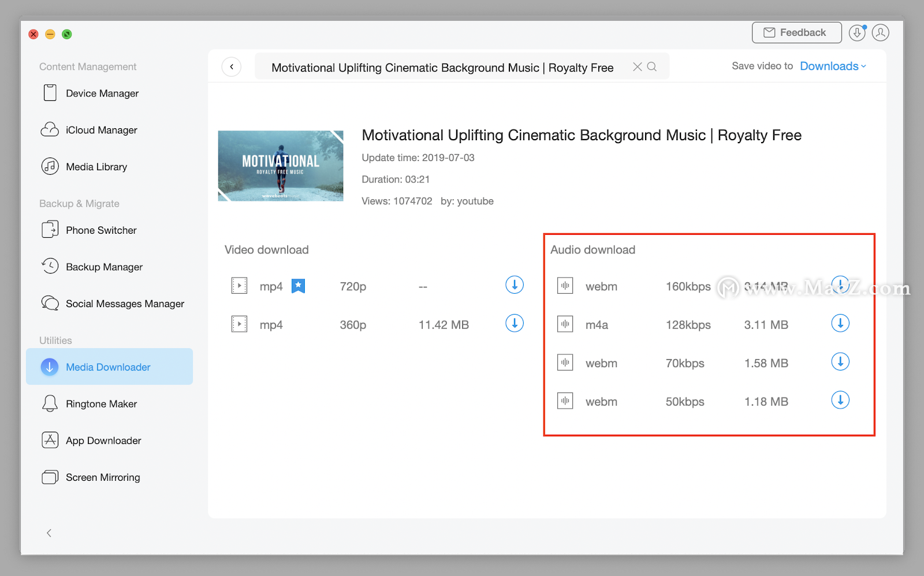Image resolution: width=924 pixels, height=576 pixels.
Task: Click the Media Downloader arrow icon
Action: pyautogui.click(x=50, y=366)
